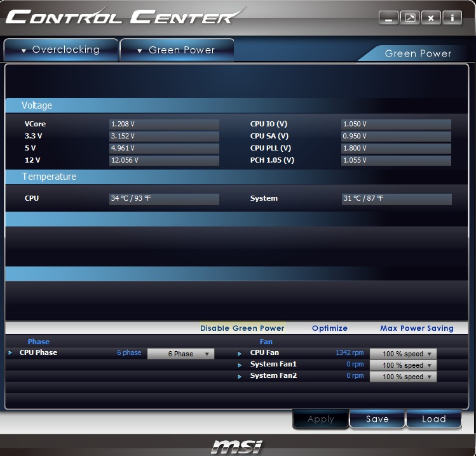Click the Apply button

(320, 419)
